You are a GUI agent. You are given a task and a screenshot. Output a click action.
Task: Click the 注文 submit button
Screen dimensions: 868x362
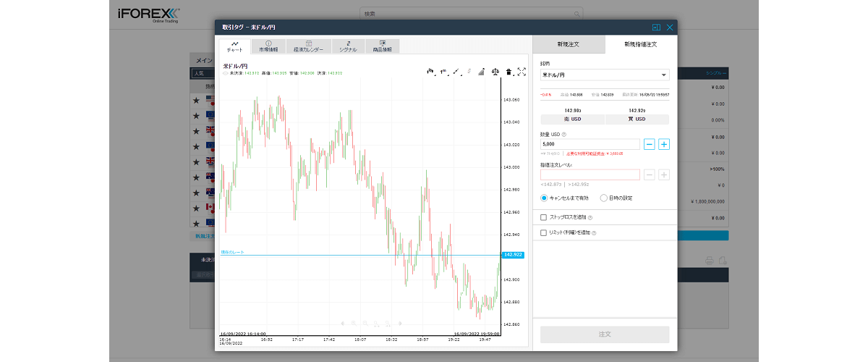pos(605,334)
